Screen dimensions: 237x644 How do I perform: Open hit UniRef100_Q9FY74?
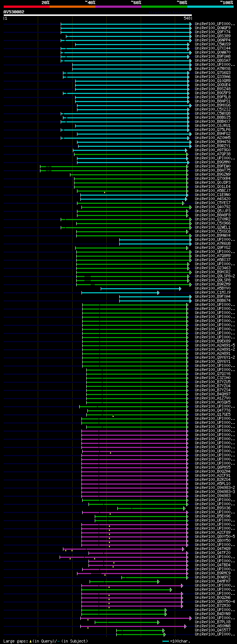[x=213, y=32]
